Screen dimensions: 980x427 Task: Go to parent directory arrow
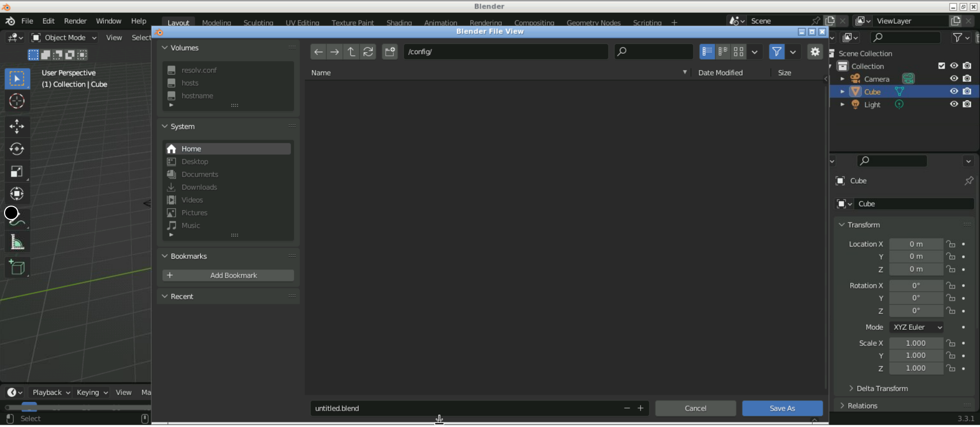tap(352, 52)
